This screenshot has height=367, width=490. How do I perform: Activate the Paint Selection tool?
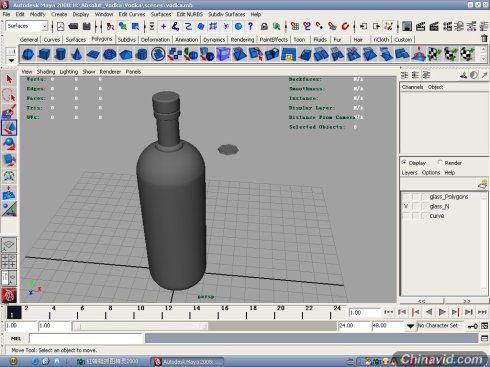pos(9,112)
